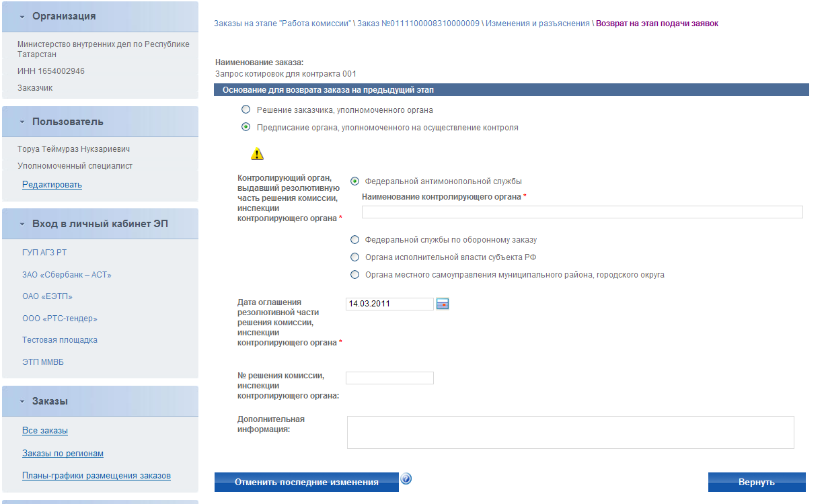The height and width of the screenshot is (504, 826).
Task: Select "Решение заказчика, уполномоченного органа" radio
Action: click(x=246, y=110)
